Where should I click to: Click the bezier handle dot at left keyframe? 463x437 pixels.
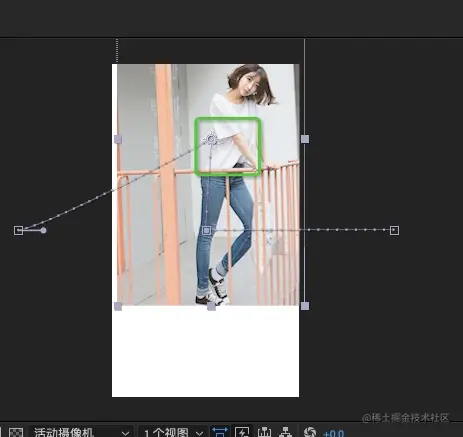tap(43, 230)
